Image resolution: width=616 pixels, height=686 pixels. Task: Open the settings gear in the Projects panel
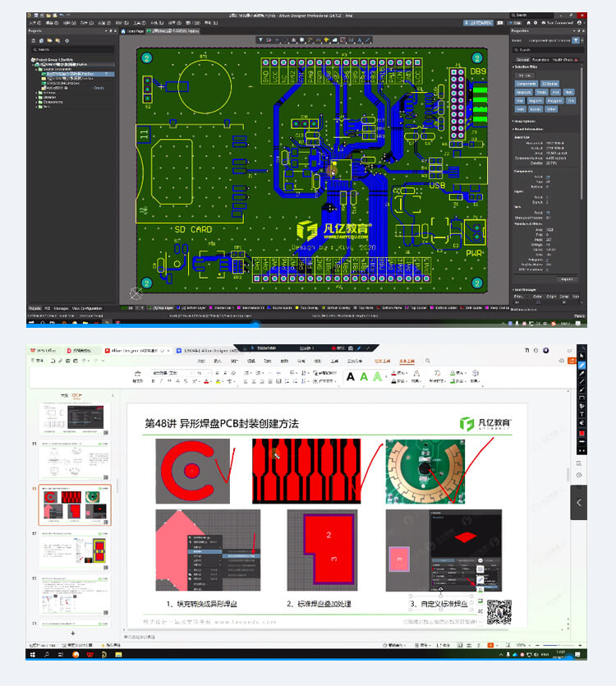click(x=67, y=41)
